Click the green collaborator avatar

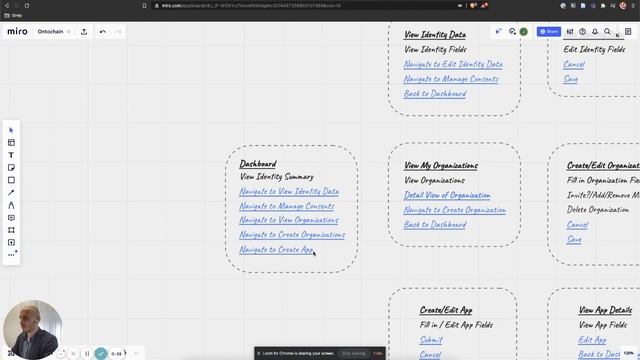(x=524, y=31)
